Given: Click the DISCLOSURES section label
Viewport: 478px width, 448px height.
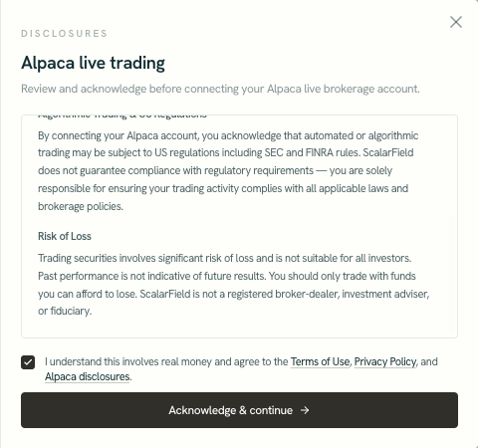Looking at the screenshot, I should (x=64, y=34).
